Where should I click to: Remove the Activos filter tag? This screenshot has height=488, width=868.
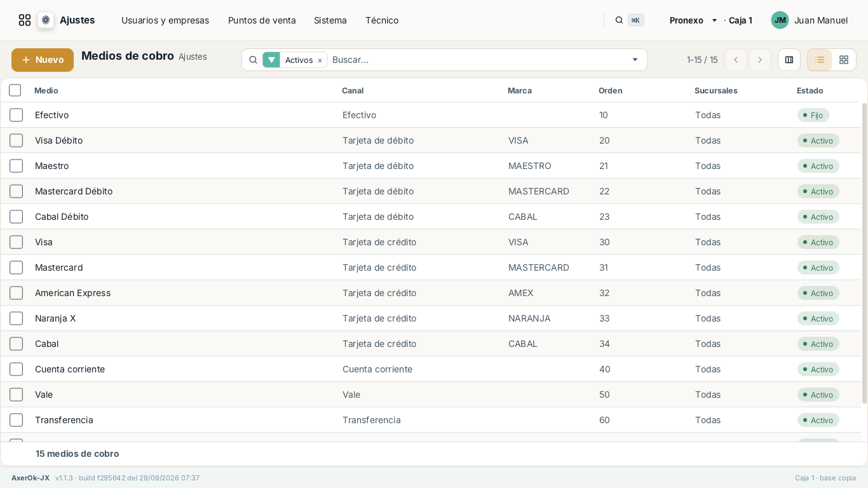click(320, 60)
